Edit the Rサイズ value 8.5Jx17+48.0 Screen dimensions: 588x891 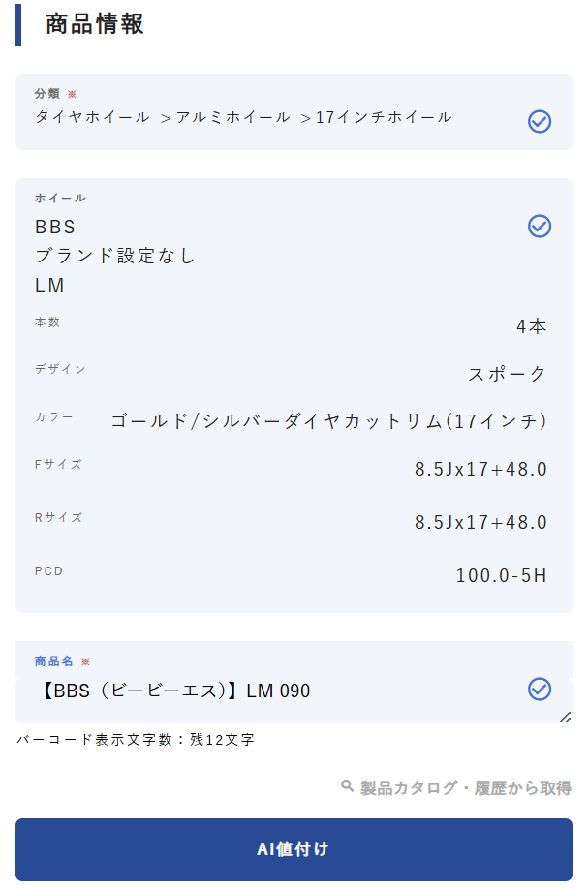[480, 523]
